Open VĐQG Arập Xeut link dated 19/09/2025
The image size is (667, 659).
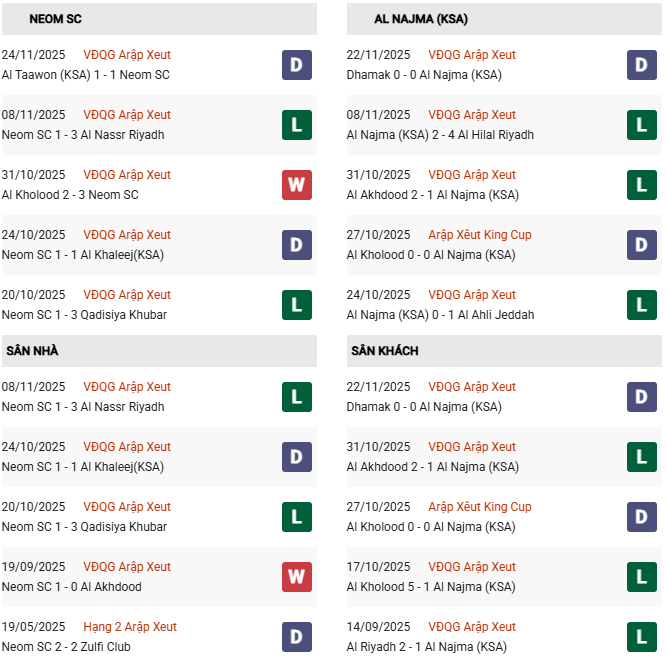click(x=127, y=567)
